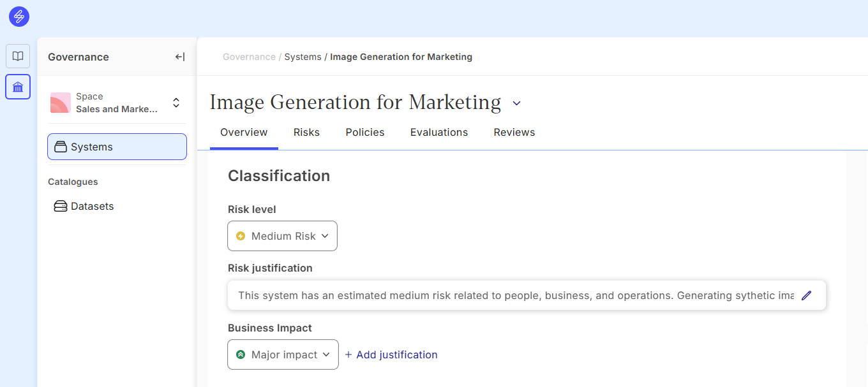The height and width of the screenshot is (387, 868).
Task: Go to the Reviews tab
Action: coord(514,133)
